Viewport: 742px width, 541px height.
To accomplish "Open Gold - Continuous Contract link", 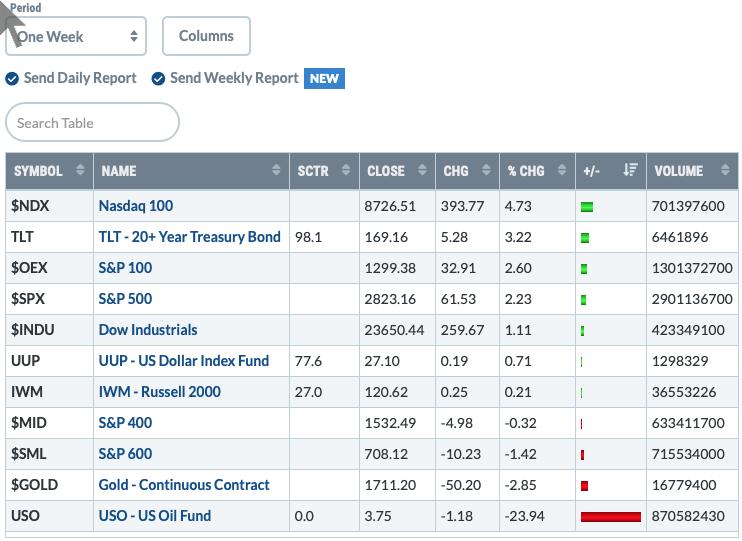I will [184, 485].
